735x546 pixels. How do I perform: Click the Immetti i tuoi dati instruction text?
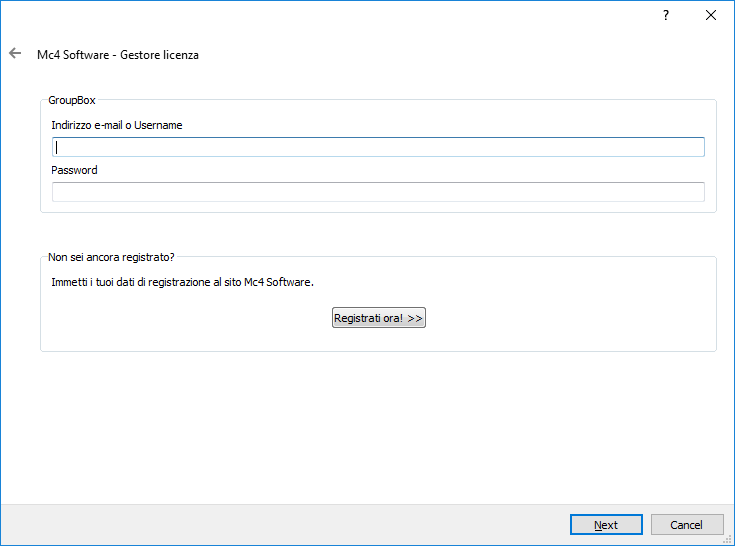pos(182,282)
